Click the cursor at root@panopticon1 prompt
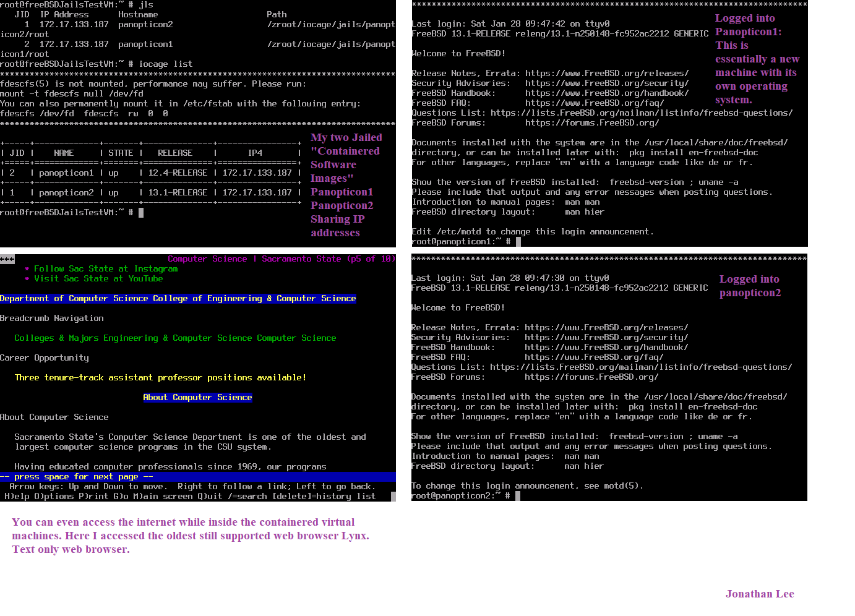The width and height of the screenshot is (855, 616). (x=518, y=242)
